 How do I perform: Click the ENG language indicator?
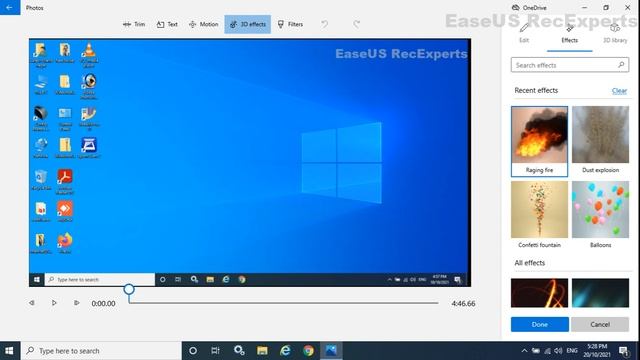pos(572,351)
